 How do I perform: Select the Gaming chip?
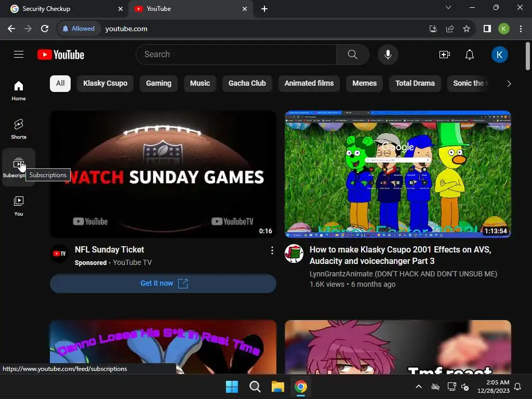(158, 84)
